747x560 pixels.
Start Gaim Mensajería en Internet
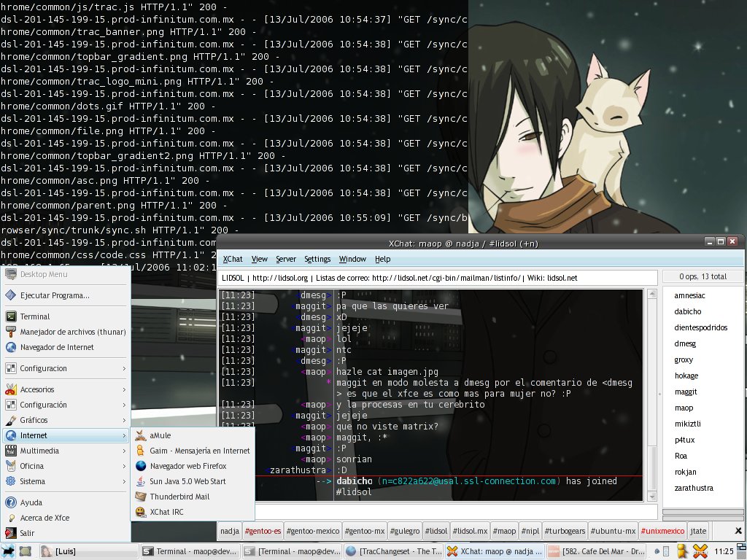pos(193,451)
